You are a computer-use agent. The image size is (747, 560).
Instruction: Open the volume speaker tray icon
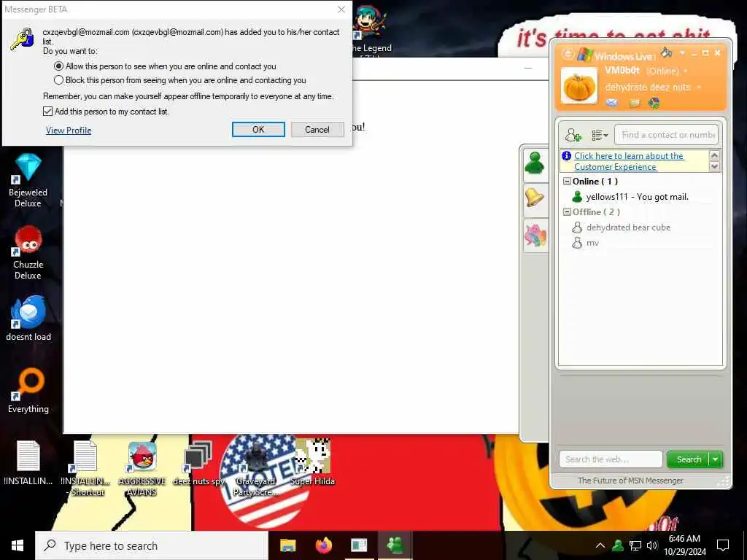652,545
